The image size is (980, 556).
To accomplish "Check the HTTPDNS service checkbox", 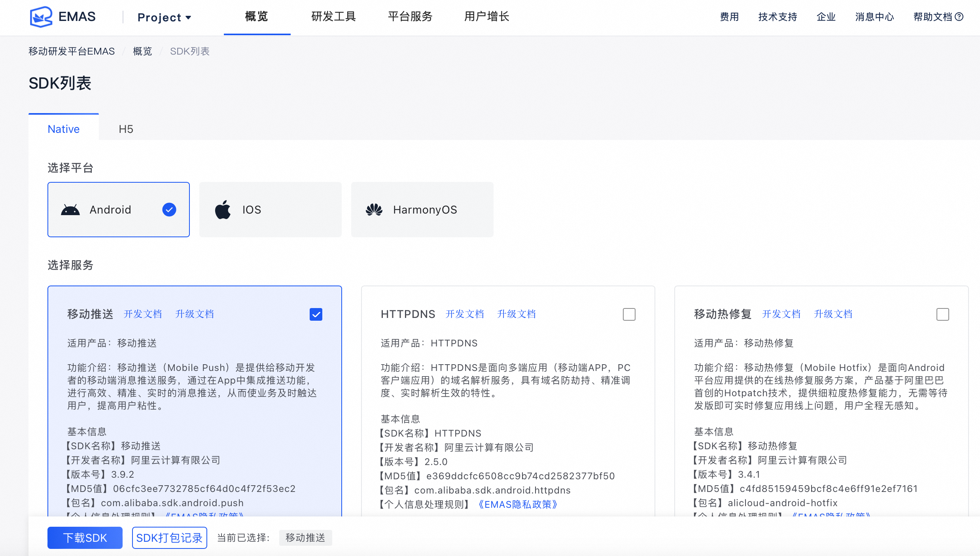I will tap(629, 314).
